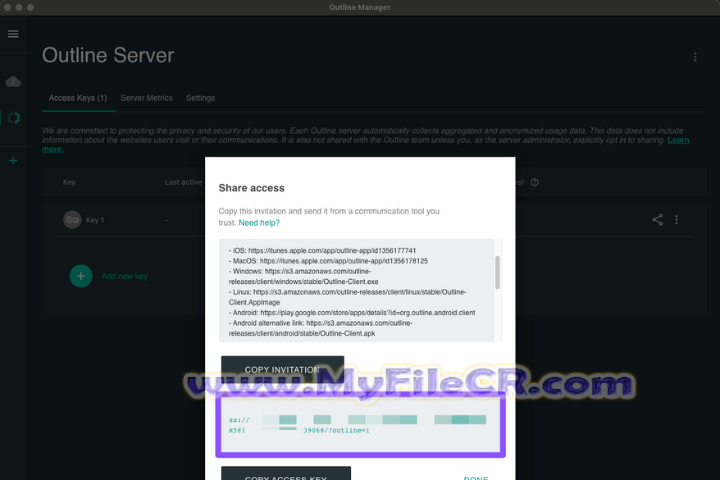The height and width of the screenshot is (480, 720).
Task: Open the Settings tab
Action: (x=200, y=98)
